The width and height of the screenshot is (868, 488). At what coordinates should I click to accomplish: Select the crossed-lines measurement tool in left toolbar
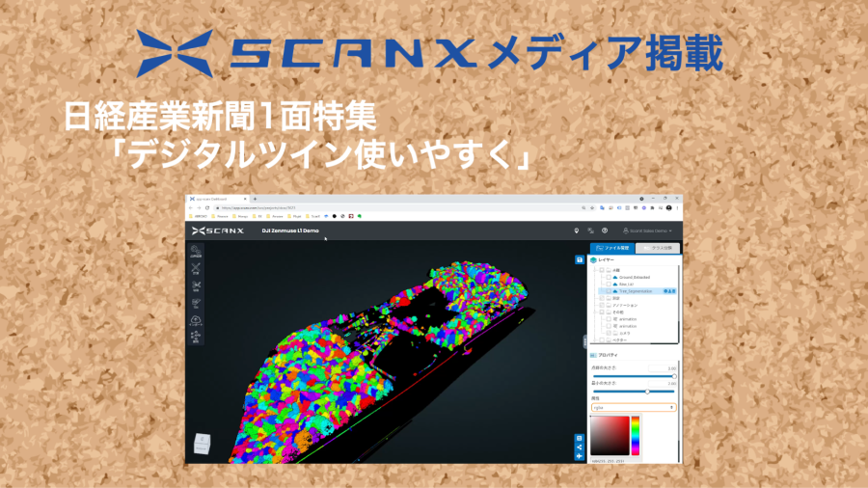pyautogui.click(x=196, y=269)
